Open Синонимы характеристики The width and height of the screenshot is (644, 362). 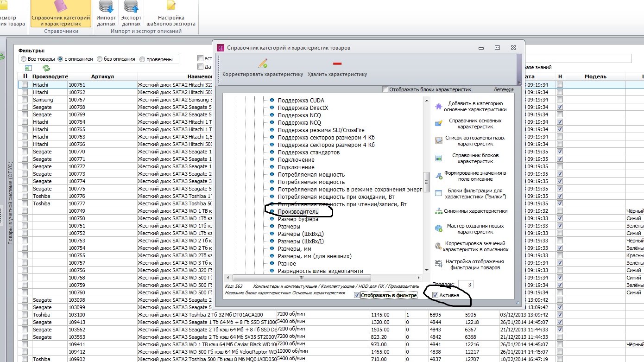(x=470, y=211)
